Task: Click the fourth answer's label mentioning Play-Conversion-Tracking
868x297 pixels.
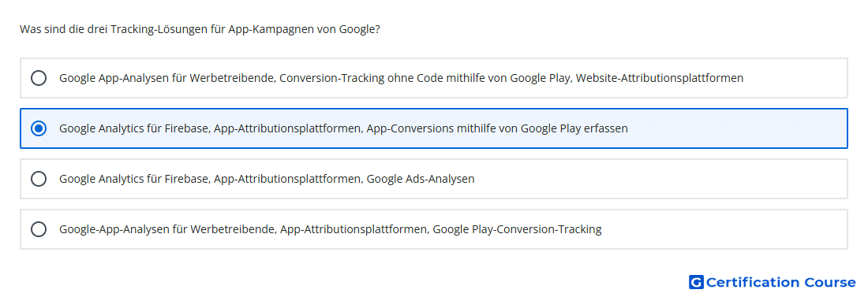Action: coord(331,229)
